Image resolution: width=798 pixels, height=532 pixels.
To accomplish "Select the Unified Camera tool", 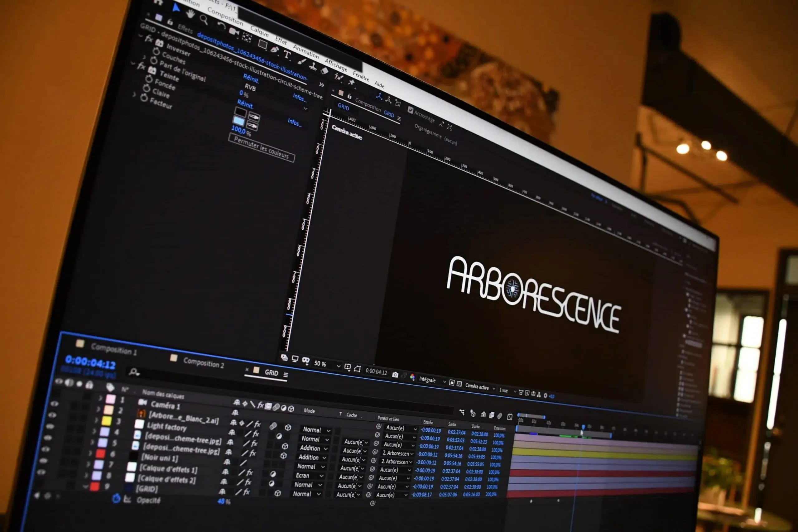I will (234, 31).
